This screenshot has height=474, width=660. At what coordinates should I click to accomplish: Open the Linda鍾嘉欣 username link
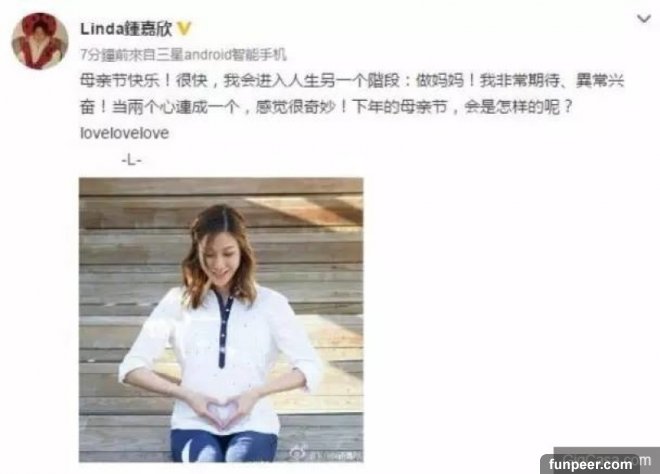pos(126,29)
